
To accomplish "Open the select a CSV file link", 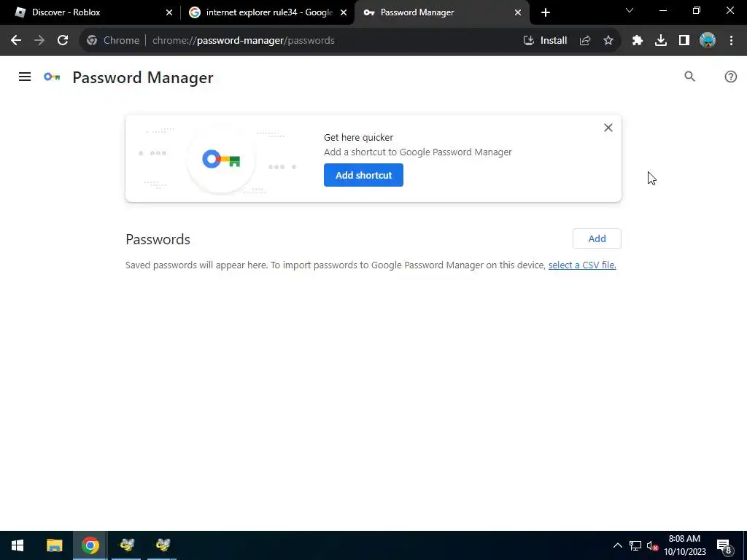I will coord(581,265).
